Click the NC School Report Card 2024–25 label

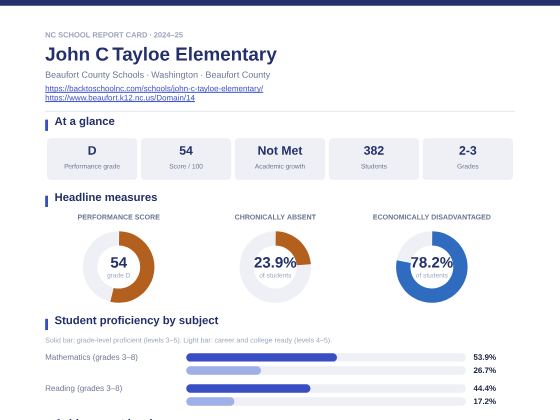(x=114, y=35)
